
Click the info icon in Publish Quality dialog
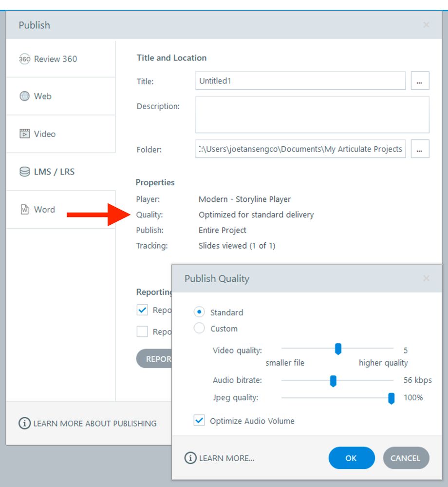point(190,458)
